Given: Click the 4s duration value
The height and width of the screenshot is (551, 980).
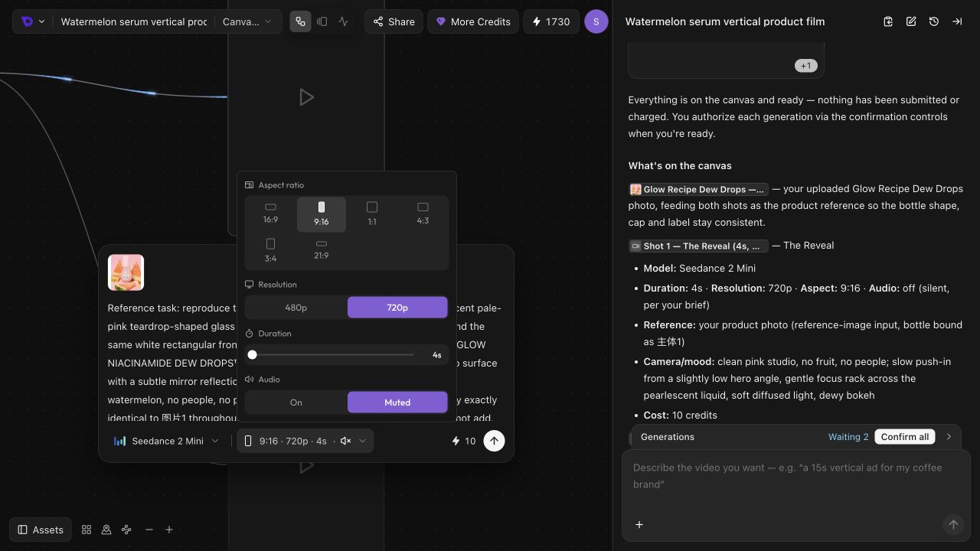Looking at the screenshot, I should (x=436, y=355).
